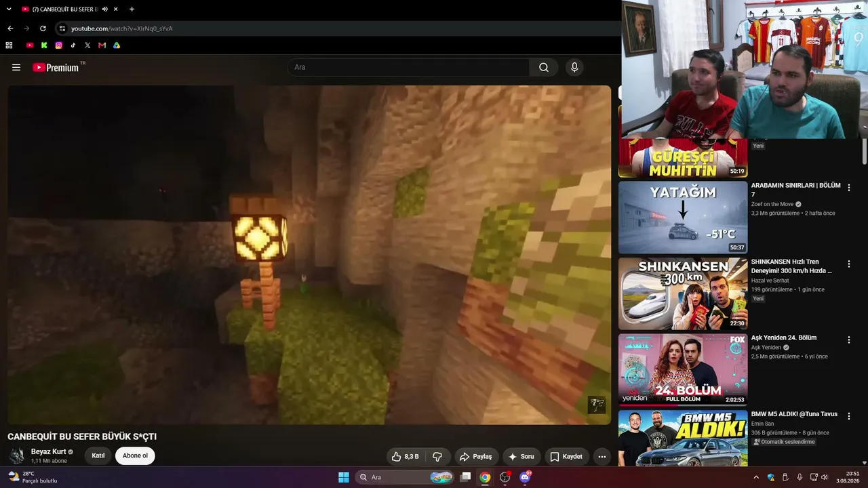Join the channel with Katıl button
868x488 pixels.
pos(98,455)
